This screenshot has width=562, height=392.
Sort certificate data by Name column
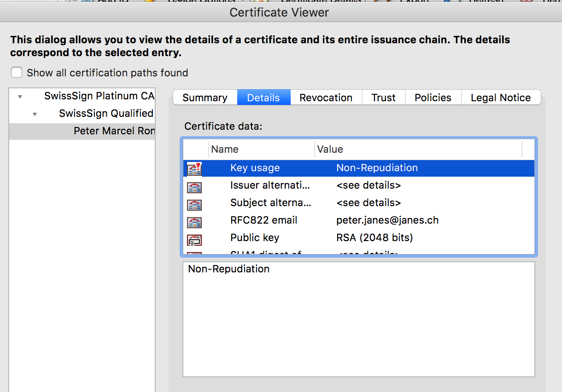click(x=260, y=149)
